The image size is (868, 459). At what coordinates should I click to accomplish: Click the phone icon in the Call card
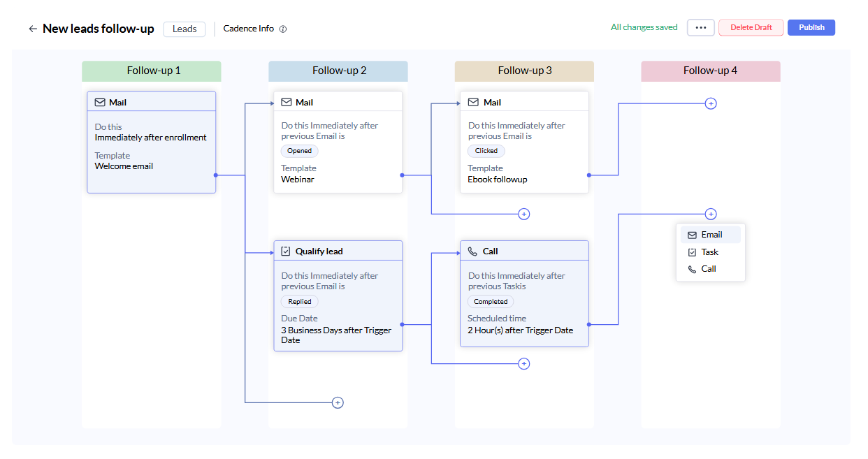click(472, 251)
